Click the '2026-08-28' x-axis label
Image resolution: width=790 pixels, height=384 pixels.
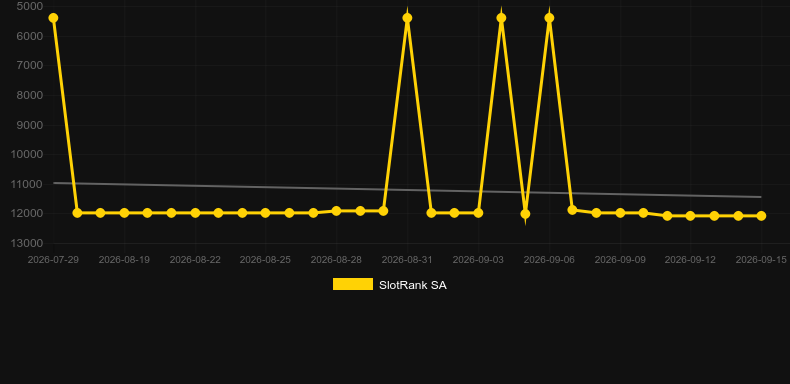[336, 260]
